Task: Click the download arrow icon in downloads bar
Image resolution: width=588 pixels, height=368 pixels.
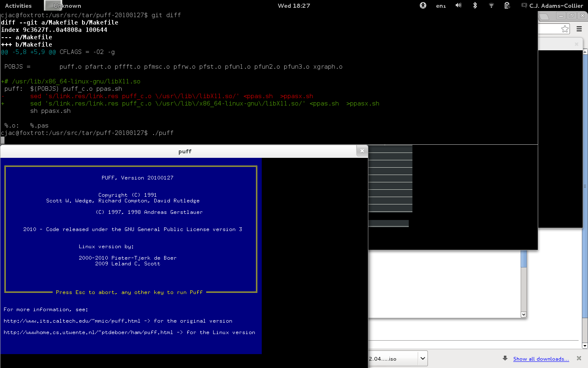Action: (505, 358)
